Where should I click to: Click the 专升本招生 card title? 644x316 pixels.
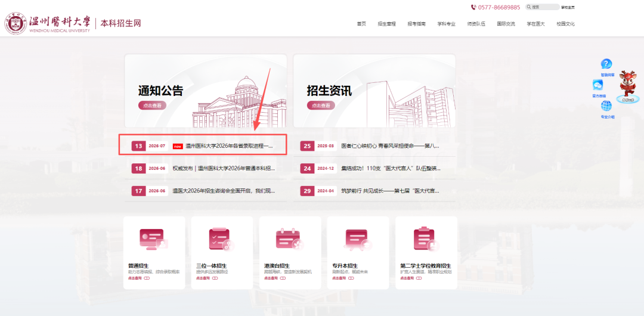[x=345, y=266]
